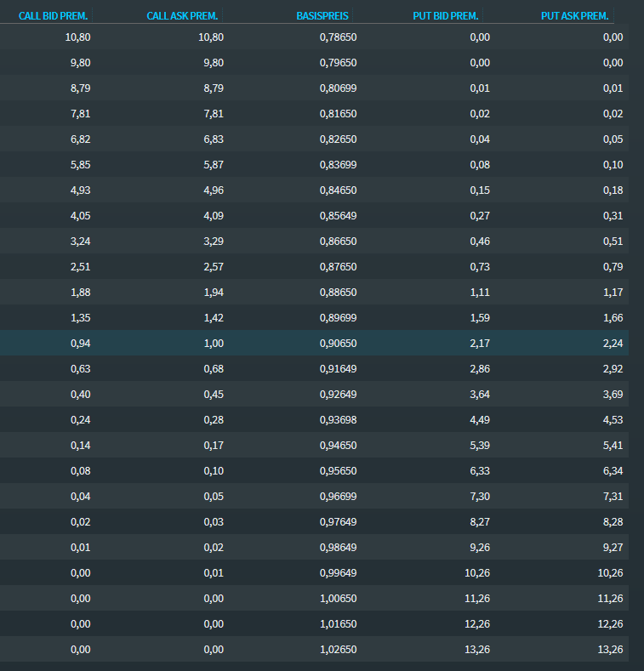Sort by the CALL BID PREM. column header
This screenshot has width=644, height=671.
[54, 16]
